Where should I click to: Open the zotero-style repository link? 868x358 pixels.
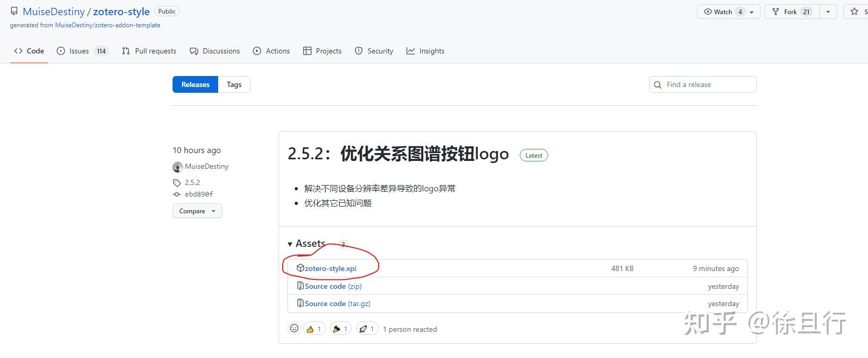pos(121,12)
